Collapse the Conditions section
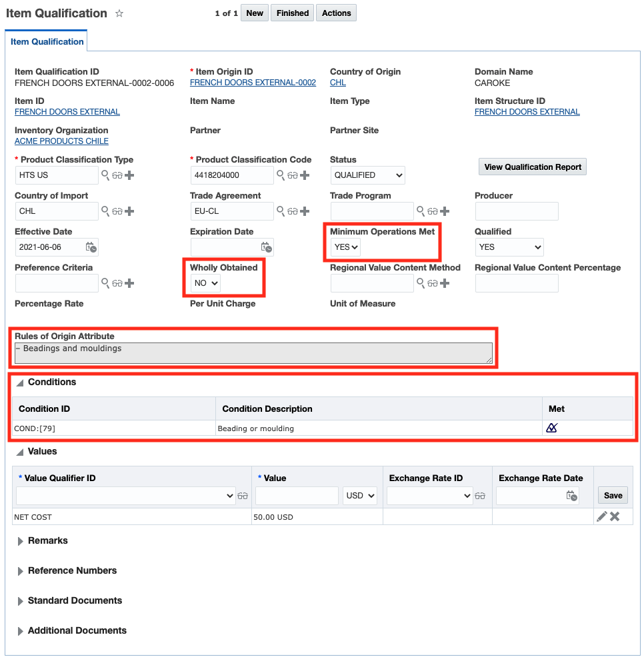Screen dimensions: 644x661 [x=20, y=382]
